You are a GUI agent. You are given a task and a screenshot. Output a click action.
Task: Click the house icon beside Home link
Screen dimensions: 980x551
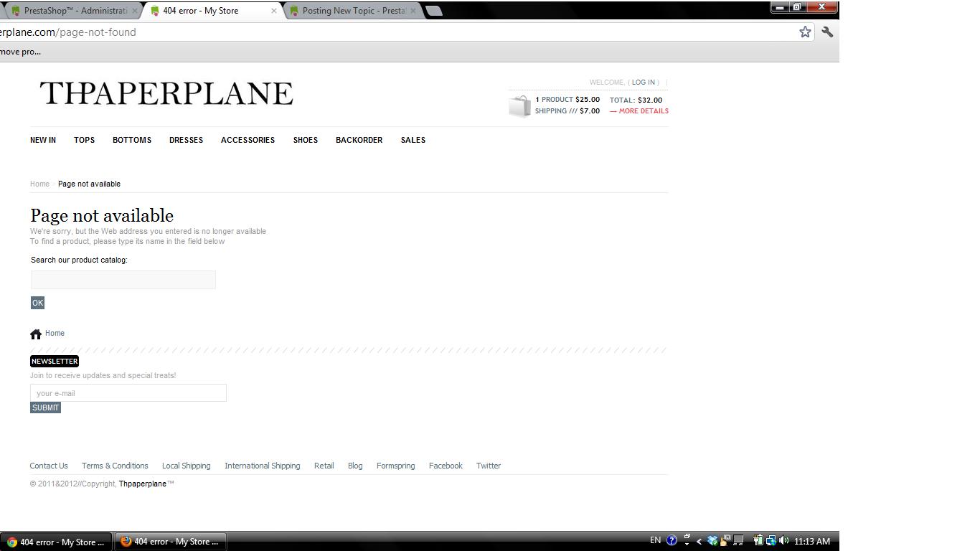(36, 334)
